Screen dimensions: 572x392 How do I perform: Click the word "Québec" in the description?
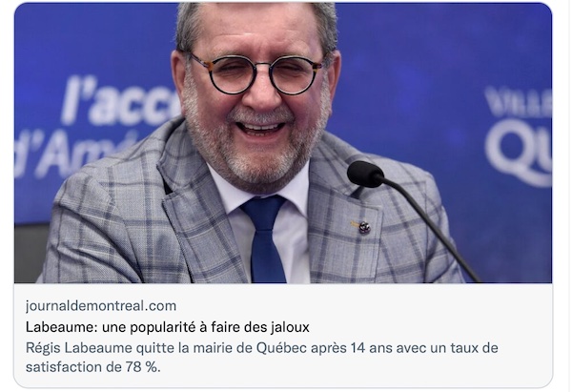pos(281,348)
